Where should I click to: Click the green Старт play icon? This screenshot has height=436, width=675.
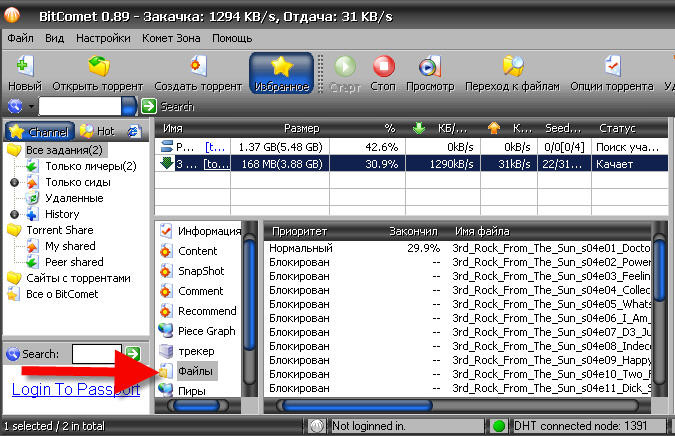click(x=345, y=66)
